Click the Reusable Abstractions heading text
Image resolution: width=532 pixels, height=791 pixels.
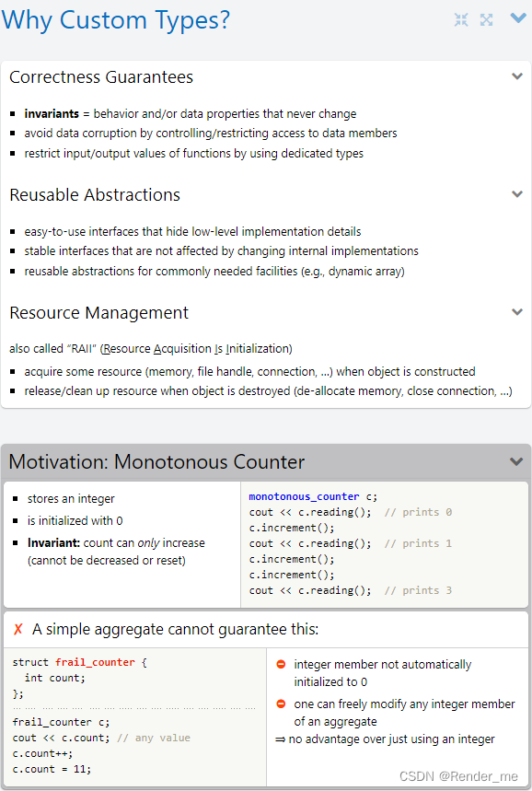[x=95, y=194]
